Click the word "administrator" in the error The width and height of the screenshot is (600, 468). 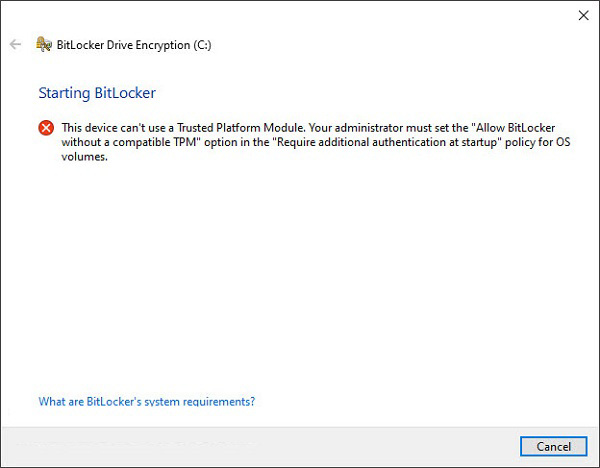click(x=349, y=128)
